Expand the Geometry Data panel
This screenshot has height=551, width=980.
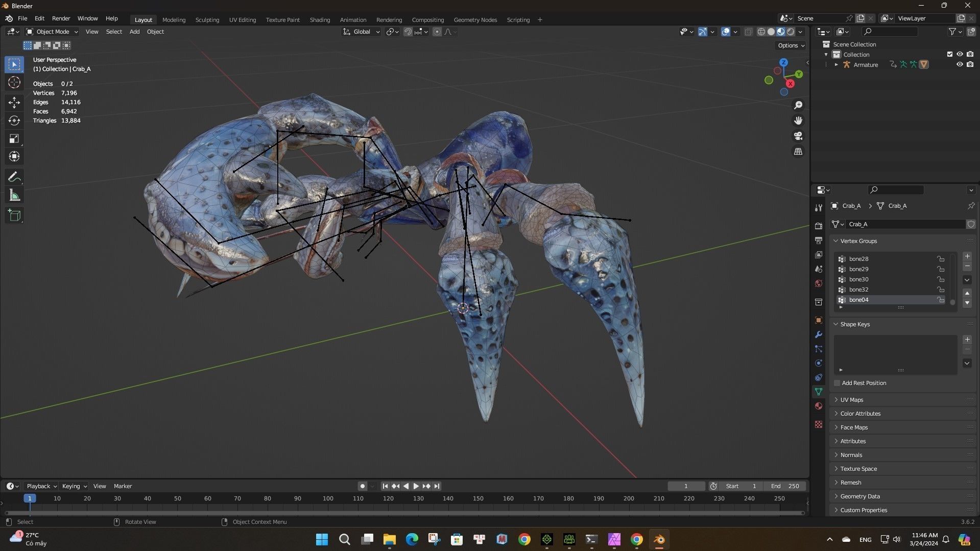click(860, 496)
